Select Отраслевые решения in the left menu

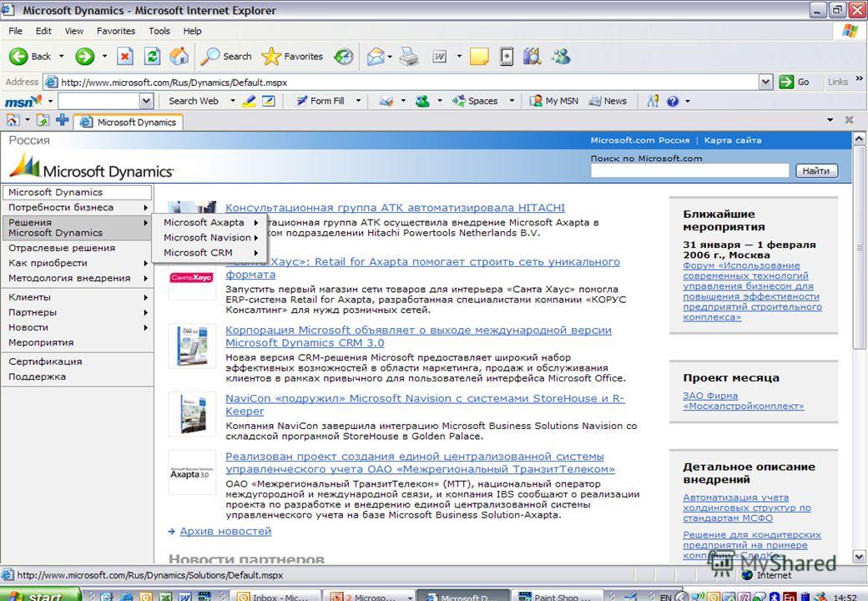click(x=62, y=248)
